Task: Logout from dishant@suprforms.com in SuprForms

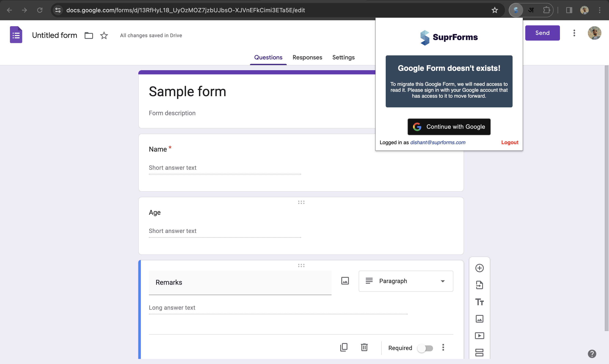Action: click(510, 142)
